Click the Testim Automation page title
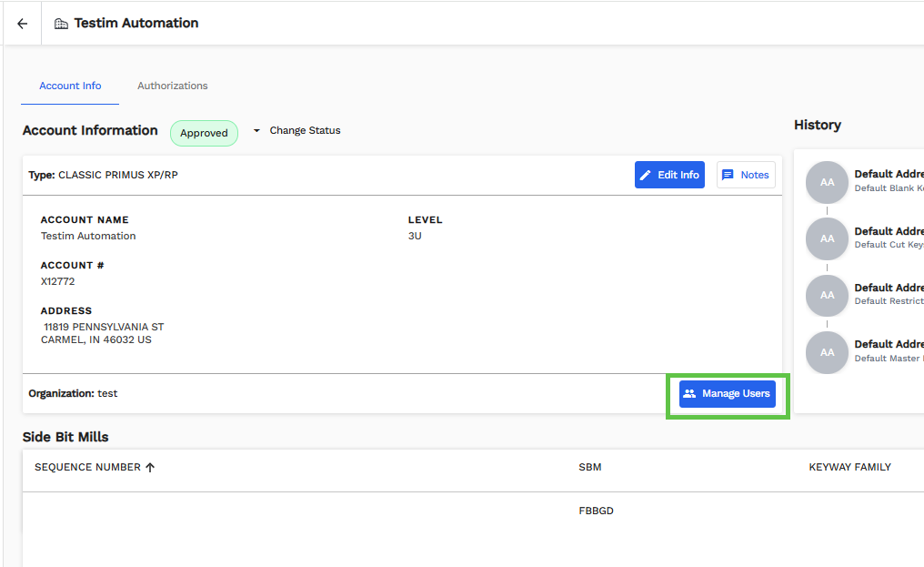 (136, 24)
